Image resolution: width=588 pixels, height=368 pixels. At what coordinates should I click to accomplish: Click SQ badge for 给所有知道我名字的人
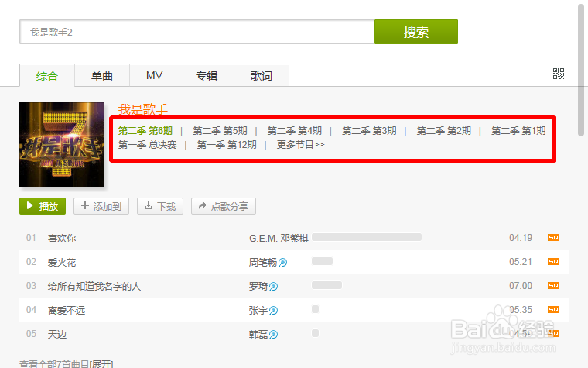click(x=553, y=285)
